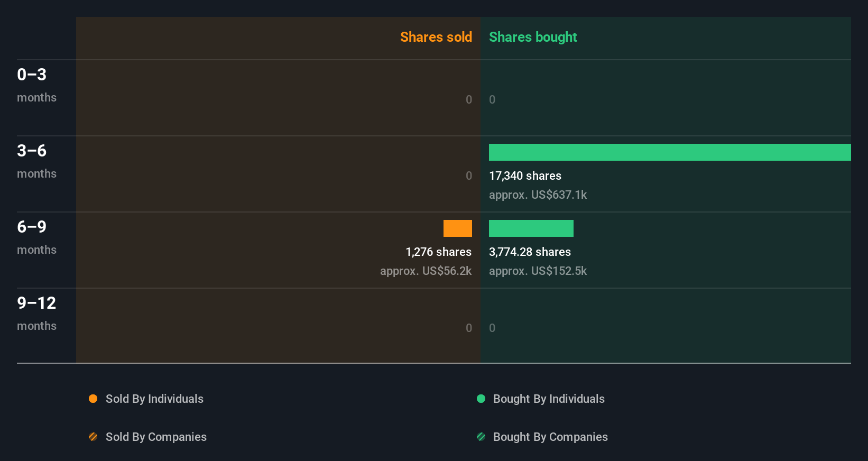Click the approx. US$637.1k value
Screen dimensions: 868x461
(x=538, y=195)
